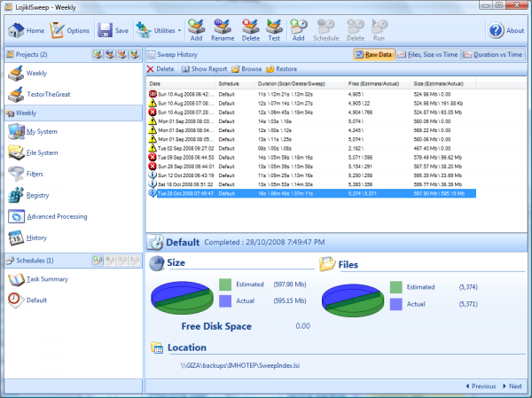Go to Next sweep record
Screen dimensions: 532x398
click(x=514, y=386)
